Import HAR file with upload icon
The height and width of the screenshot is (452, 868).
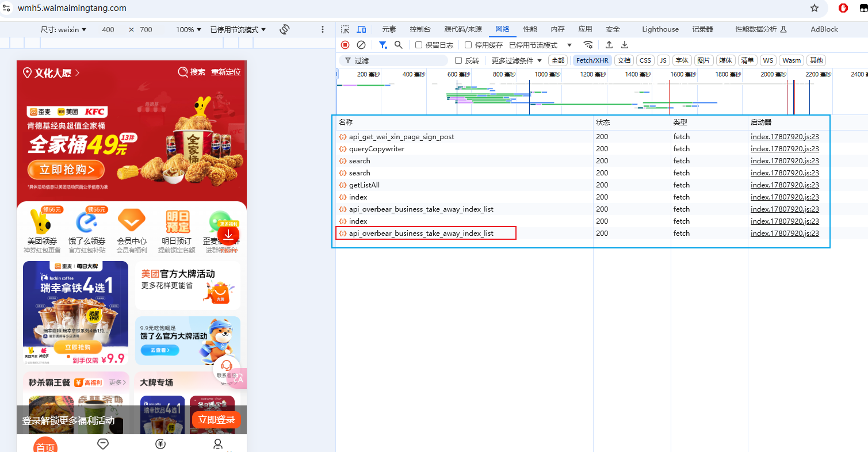click(609, 45)
